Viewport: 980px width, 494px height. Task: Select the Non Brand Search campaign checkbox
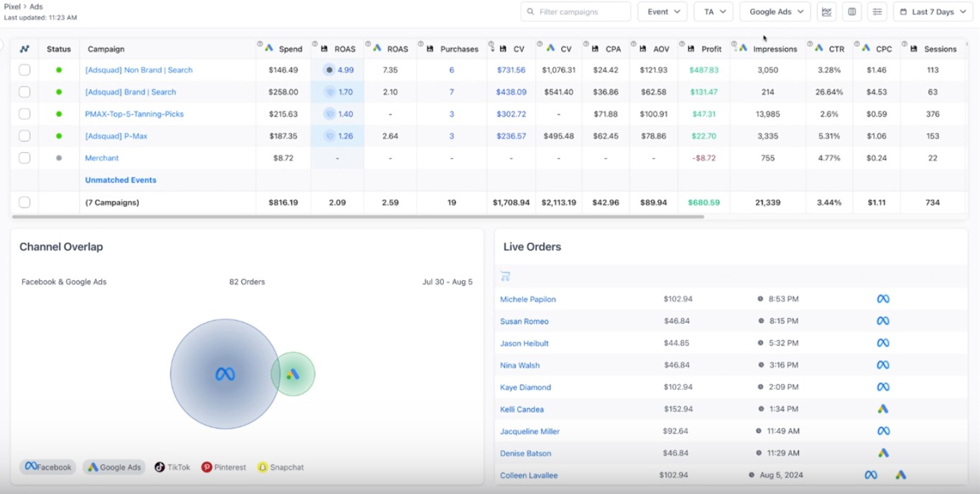[x=24, y=70]
